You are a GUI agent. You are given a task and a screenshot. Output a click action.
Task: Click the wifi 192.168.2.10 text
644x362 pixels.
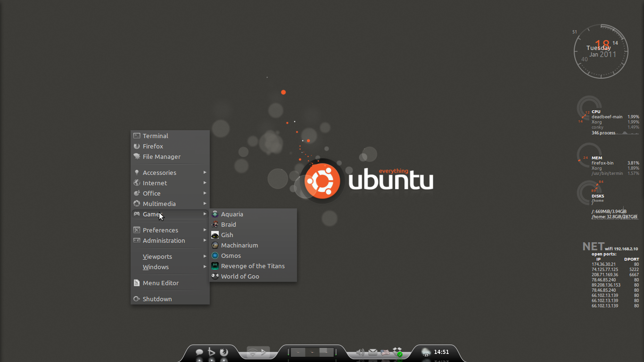pos(621,249)
